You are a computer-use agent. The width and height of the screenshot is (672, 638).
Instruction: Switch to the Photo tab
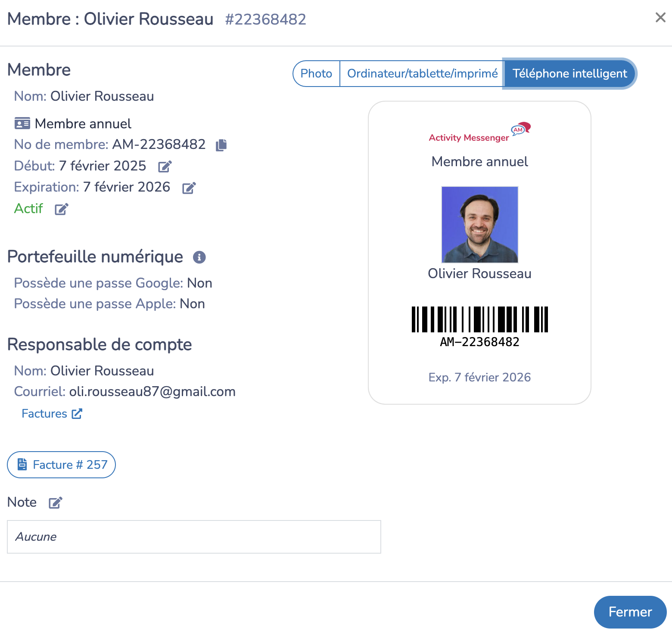pyautogui.click(x=316, y=74)
